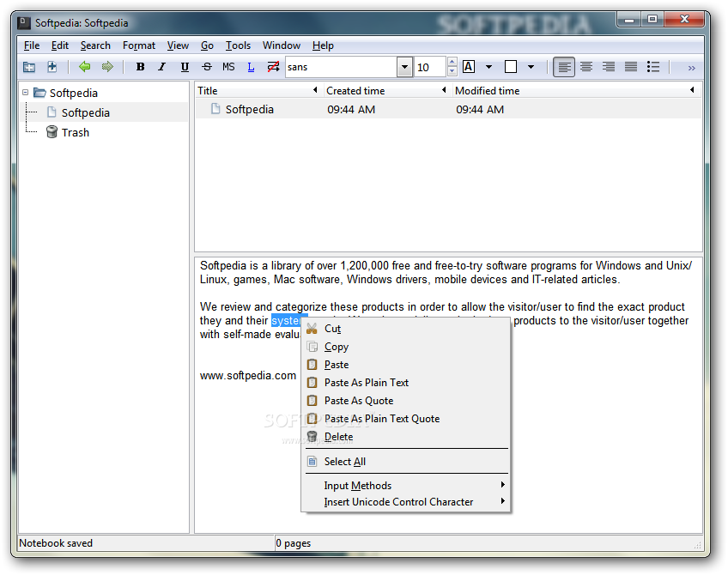Choose Select All from context menu

pos(406,462)
